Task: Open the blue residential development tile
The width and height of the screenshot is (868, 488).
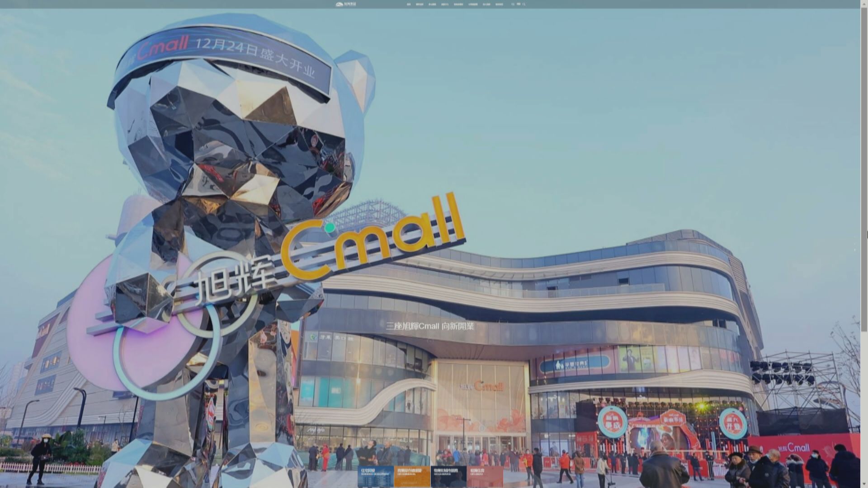Action: coord(375,476)
